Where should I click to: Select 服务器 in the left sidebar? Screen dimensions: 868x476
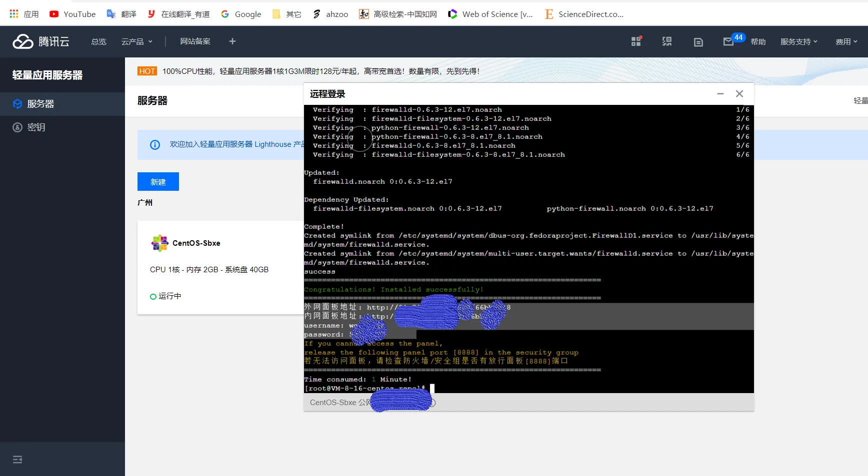tap(40, 104)
